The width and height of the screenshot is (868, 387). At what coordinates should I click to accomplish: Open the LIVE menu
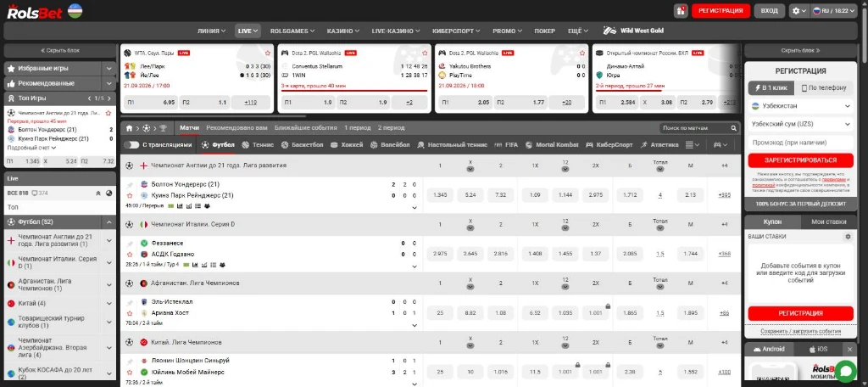point(248,31)
